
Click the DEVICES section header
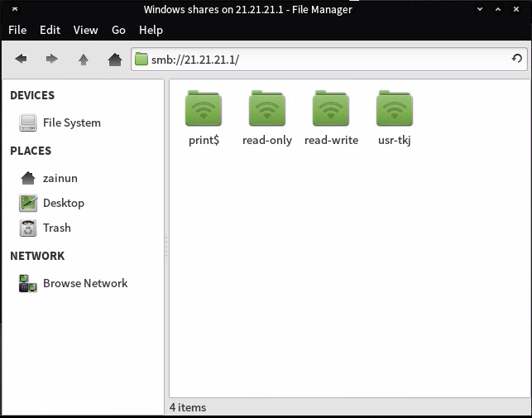(x=32, y=95)
